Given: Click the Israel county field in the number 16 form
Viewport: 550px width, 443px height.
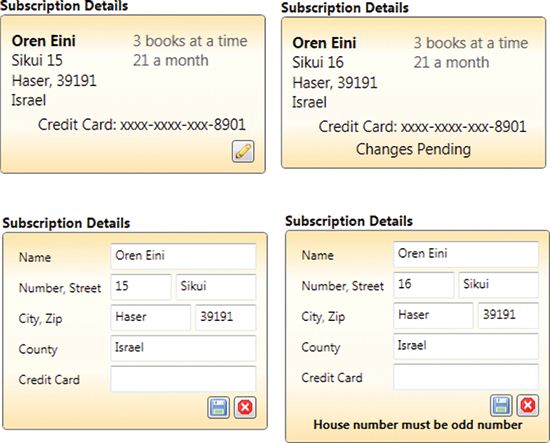Looking at the screenshot, I should [466, 346].
